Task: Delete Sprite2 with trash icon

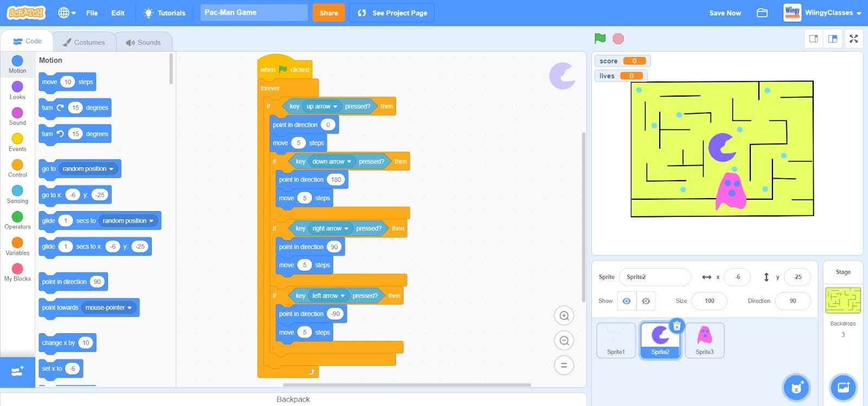Action: [x=676, y=326]
